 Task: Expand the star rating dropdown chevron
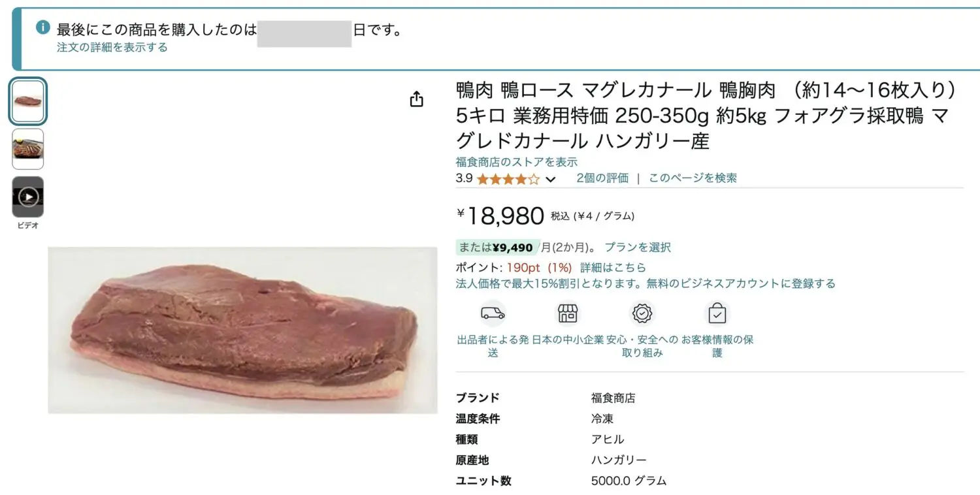550,179
